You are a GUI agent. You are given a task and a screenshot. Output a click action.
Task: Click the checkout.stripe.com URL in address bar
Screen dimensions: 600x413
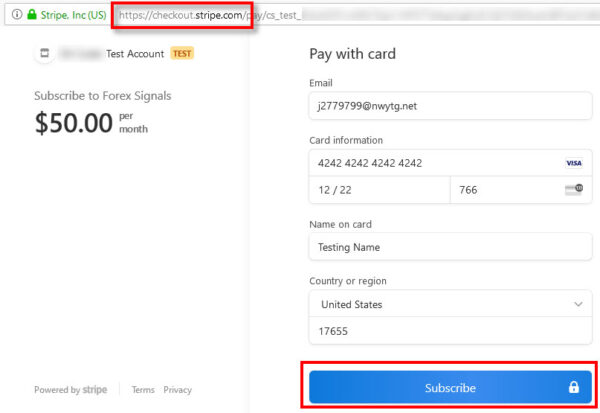point(181,16)
